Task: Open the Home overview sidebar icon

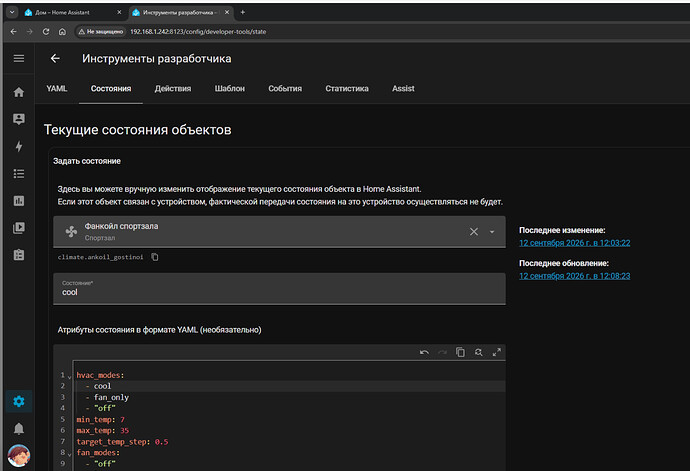Action: 18,92
